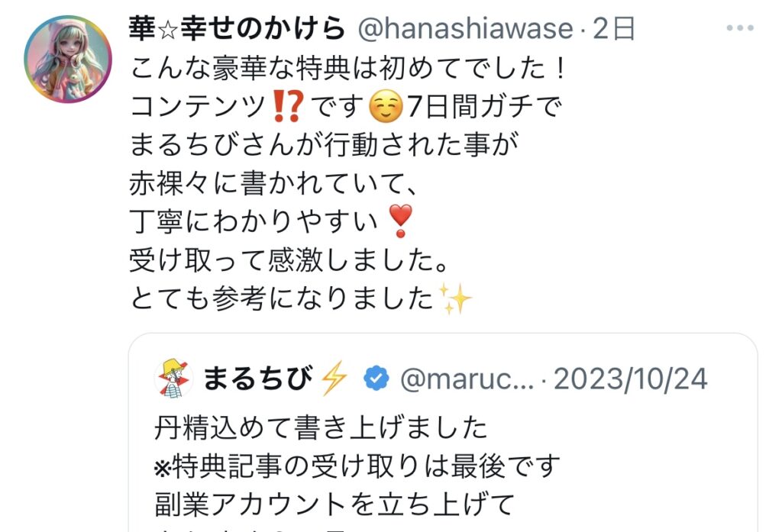Open 華☆幸せのかけら profile avatar
This screenshot has width=782, height=532.
[68, 59]
